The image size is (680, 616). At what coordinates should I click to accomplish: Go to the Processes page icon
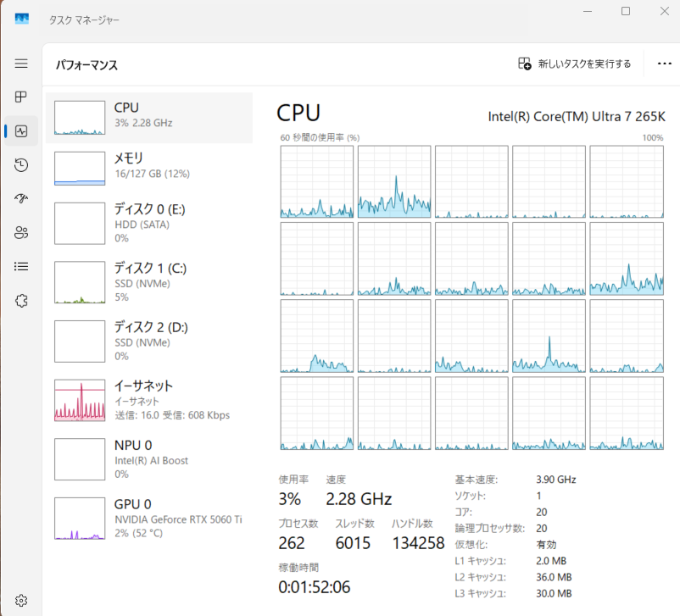tap(21, 97)
